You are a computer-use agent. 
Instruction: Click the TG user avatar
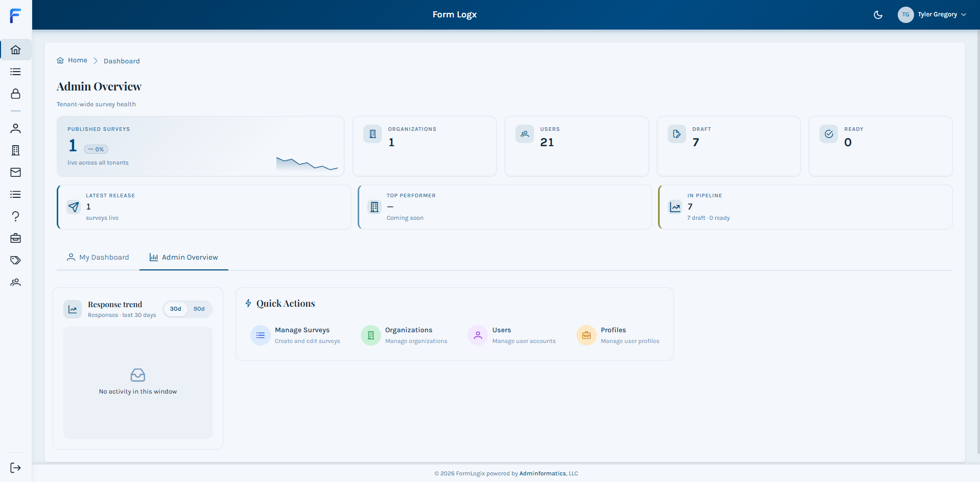pos(905,15)
